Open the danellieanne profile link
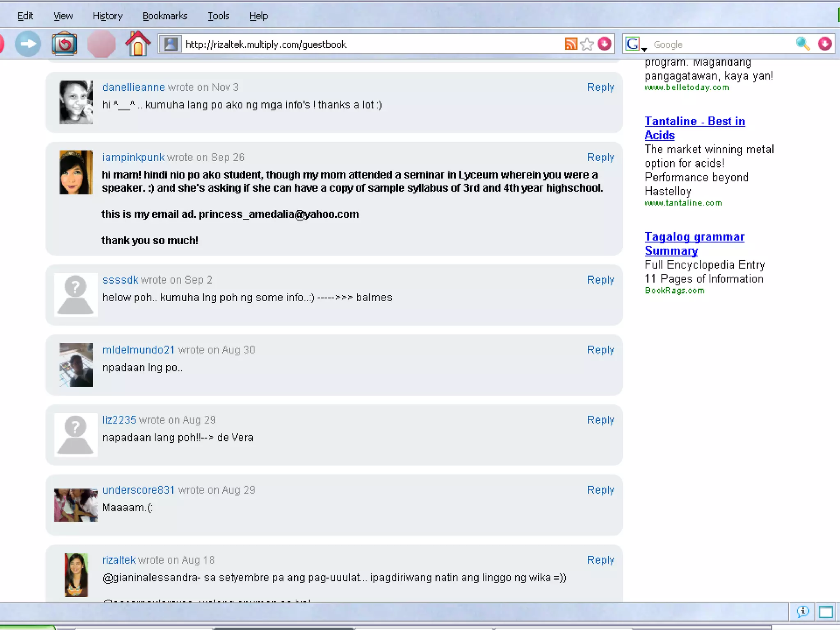This screenshot has width=840, height=630. [133, 87]
